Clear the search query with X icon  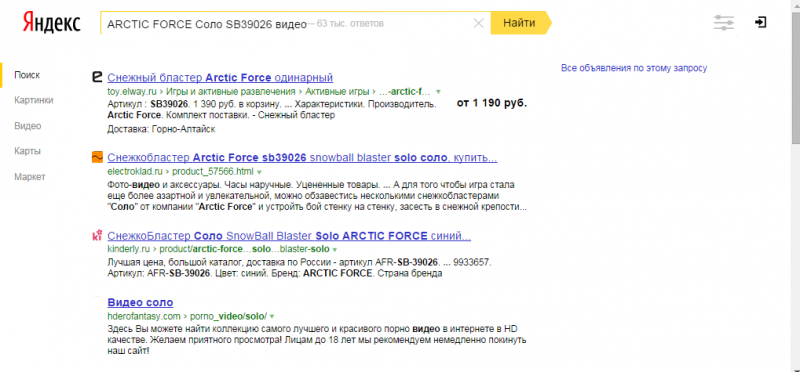click(x=479, y=23)
